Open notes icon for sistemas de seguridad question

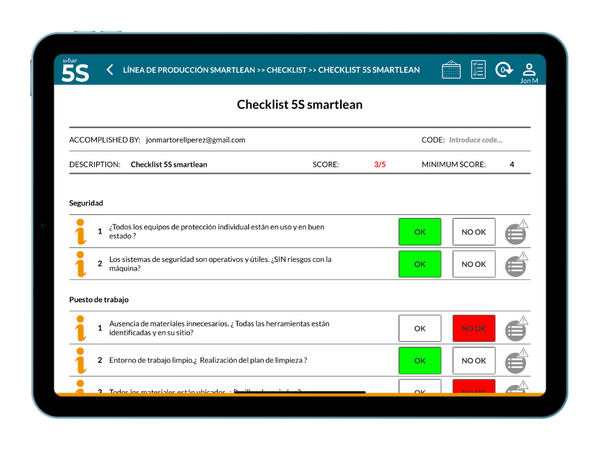pos(516,264)
